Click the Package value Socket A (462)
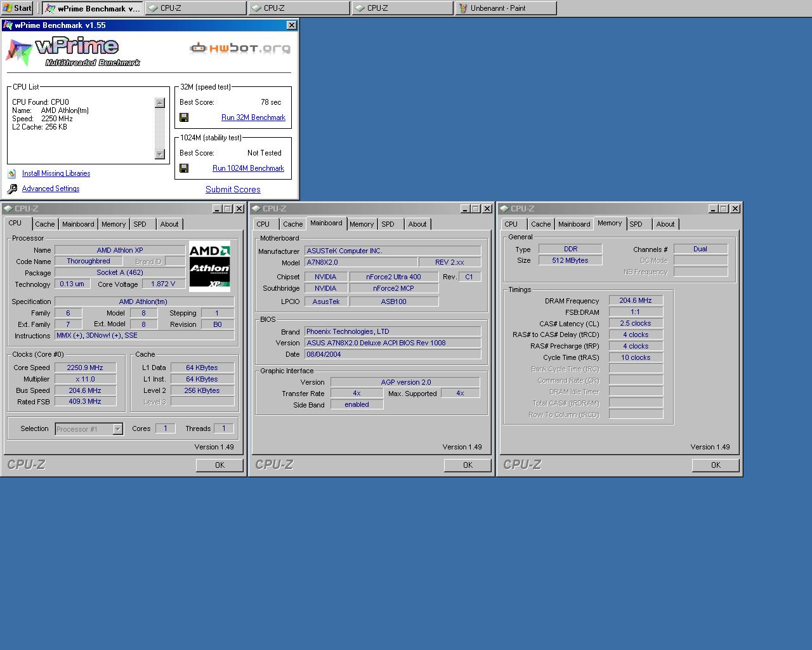The width and height of the screenshot is (812, 650). [x=120, y=272]
